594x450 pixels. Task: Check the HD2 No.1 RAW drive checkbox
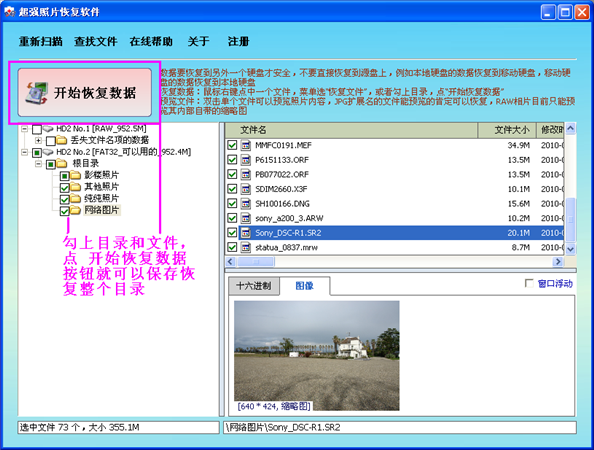click(37, 130)
